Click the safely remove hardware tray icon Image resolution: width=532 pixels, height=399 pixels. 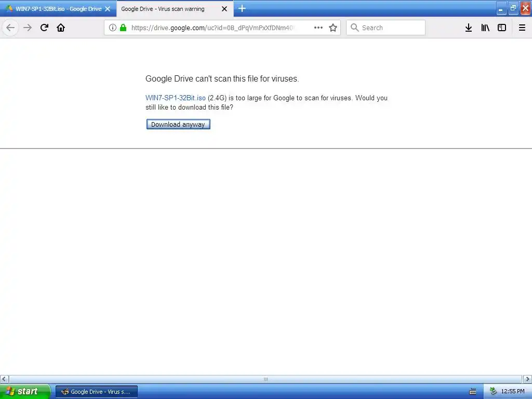494,392
